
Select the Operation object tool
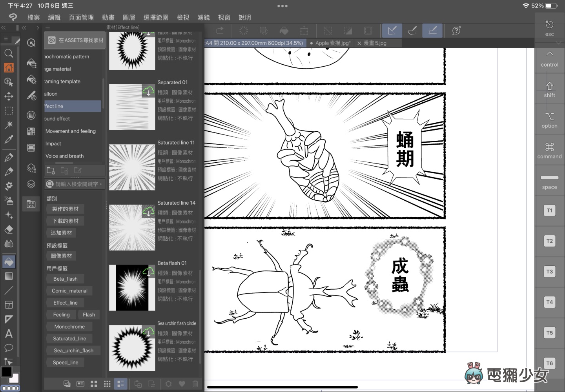coord(9,82)
